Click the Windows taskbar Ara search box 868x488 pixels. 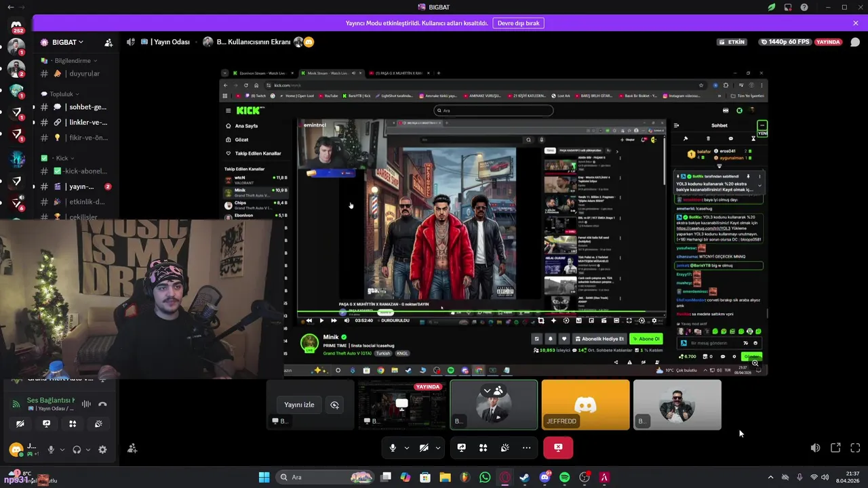pos(325,477)
